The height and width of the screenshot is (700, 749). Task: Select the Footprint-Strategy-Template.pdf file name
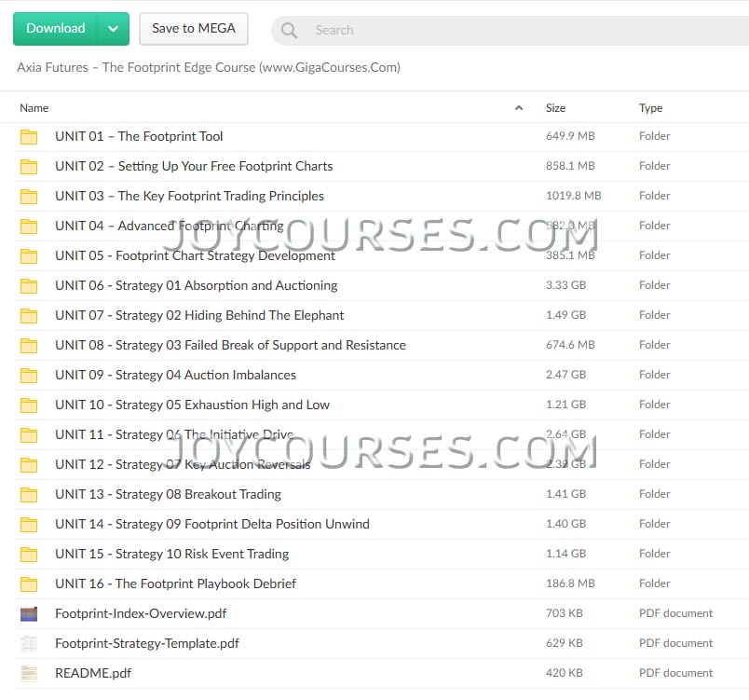pos(147,643)
